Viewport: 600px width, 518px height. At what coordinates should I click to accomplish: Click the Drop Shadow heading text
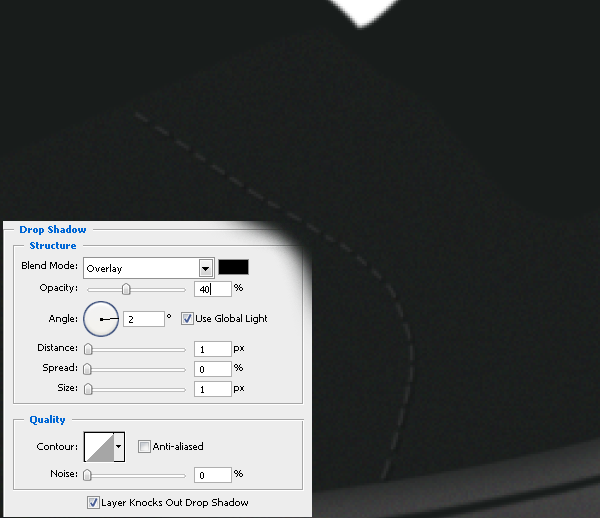click(x=53, y=230)
